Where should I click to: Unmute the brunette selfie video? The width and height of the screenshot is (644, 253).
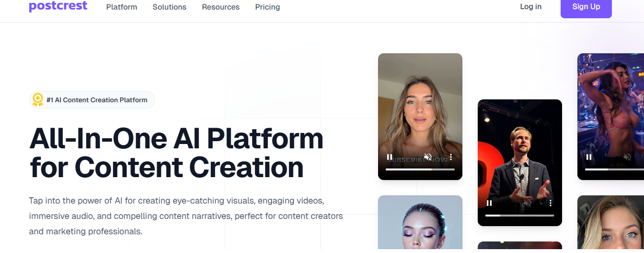coord(428,157)
